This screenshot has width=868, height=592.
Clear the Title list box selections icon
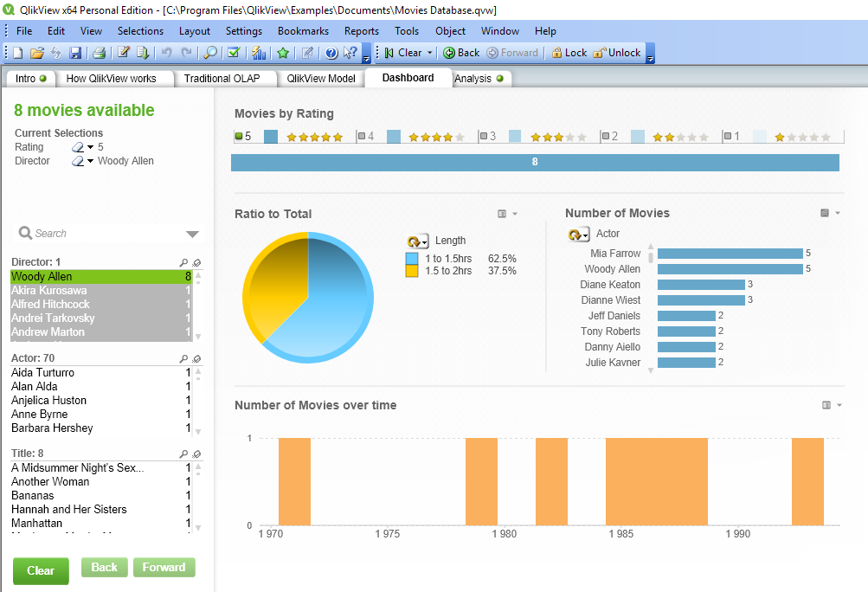pyautogui.click(x=196, y=454)
